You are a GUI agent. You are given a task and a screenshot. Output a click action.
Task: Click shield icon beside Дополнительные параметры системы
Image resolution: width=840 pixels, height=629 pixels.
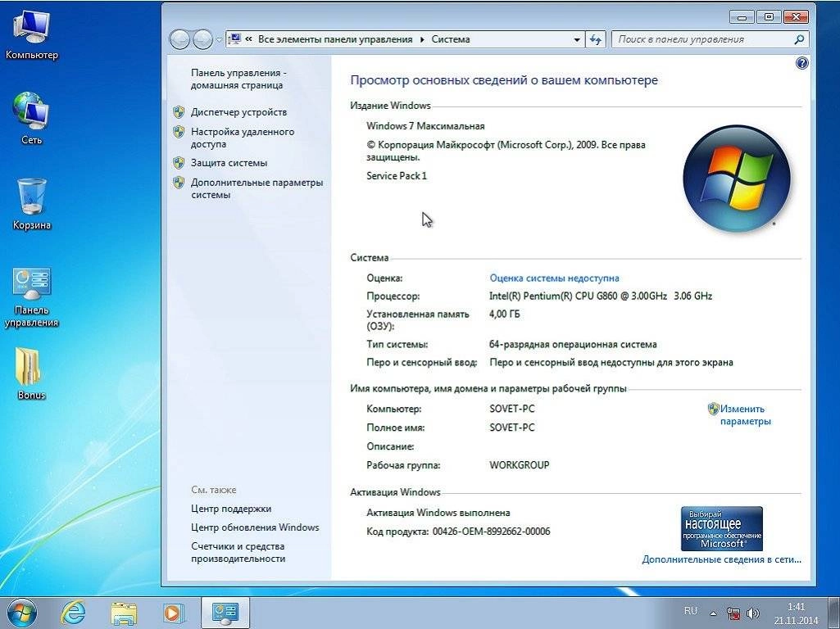tap(179, 183)
